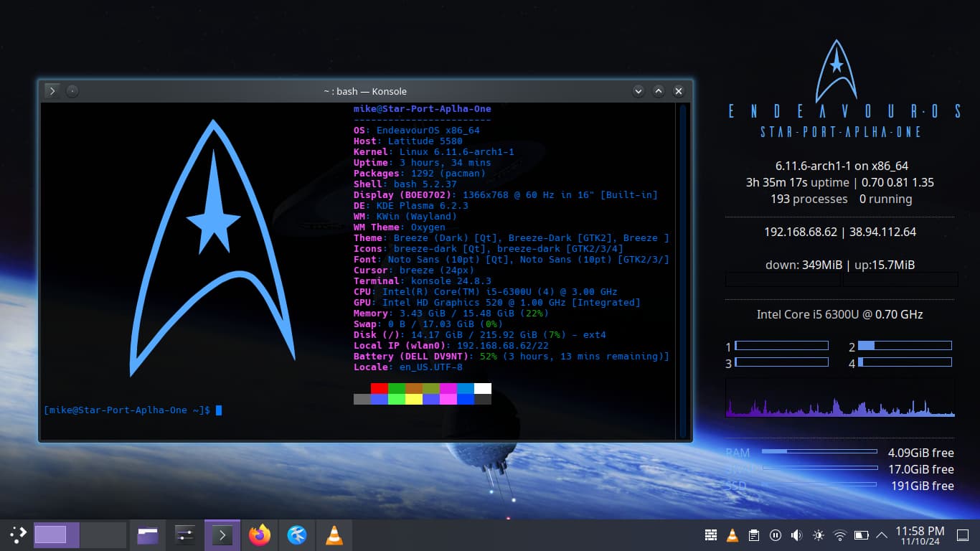
Task: Click the "Host: Latitude 5580" line
Action: coord(408,141)
